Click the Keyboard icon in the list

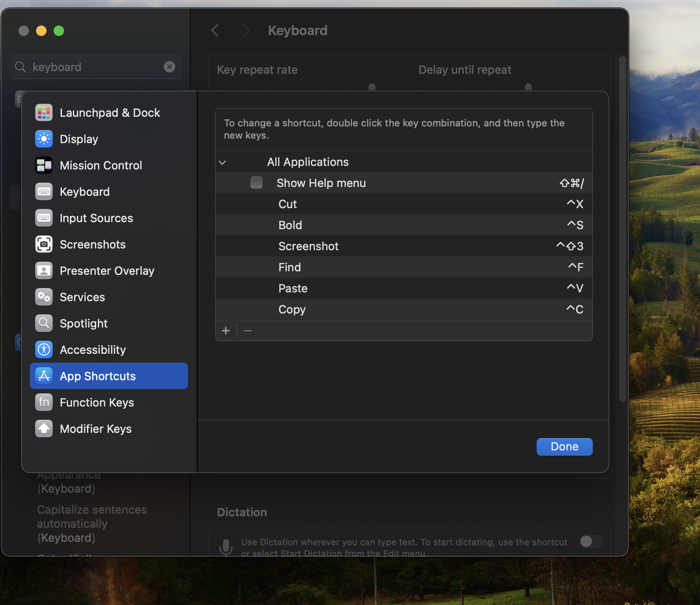(44, 191)
